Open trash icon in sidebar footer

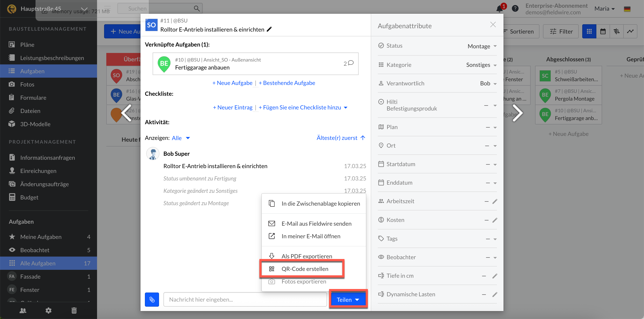[74, 310]
